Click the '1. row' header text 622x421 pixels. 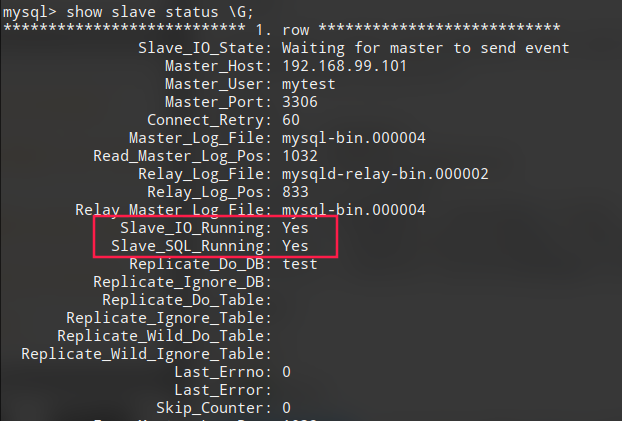282,30
